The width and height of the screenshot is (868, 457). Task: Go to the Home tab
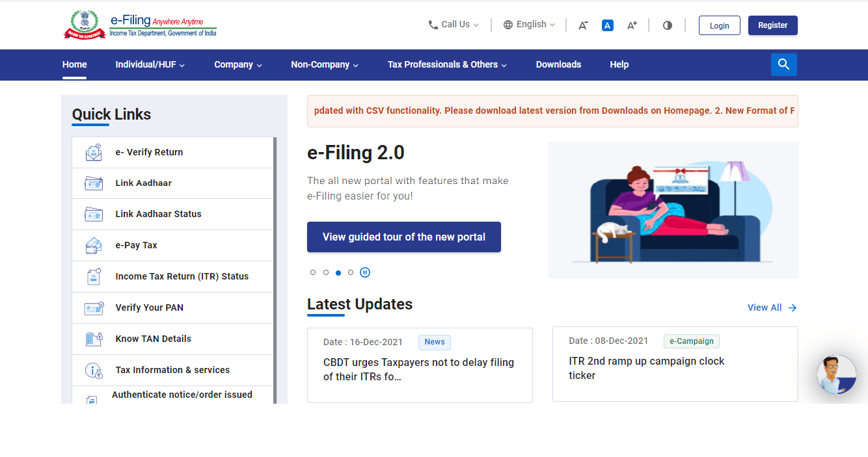pyautogui.click(x=75, y=64)
